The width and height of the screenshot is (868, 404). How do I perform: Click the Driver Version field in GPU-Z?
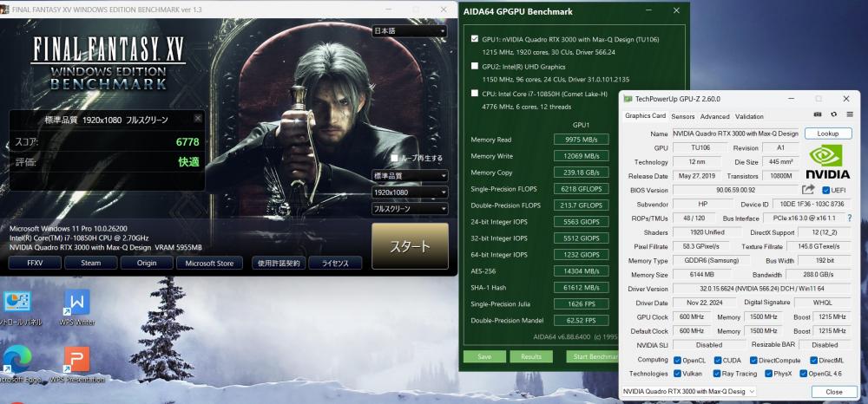[x=761, y=289]
